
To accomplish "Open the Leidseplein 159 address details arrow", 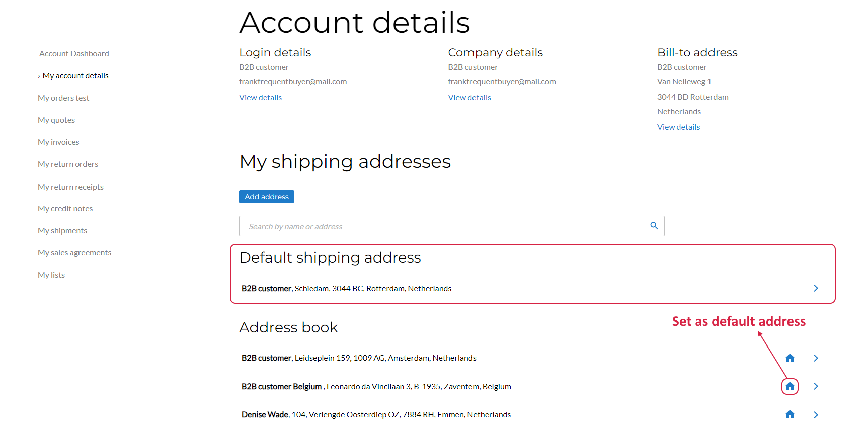I will tap(816, 358).
